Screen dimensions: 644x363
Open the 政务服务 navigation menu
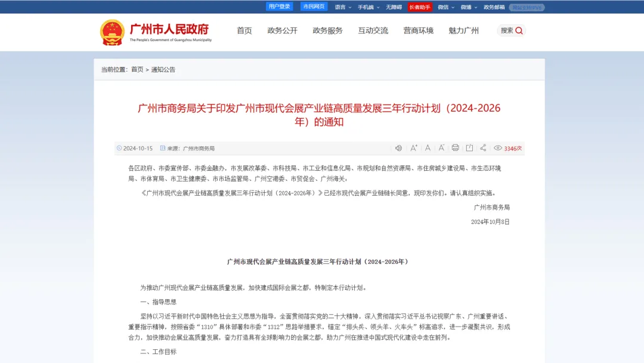327,31
